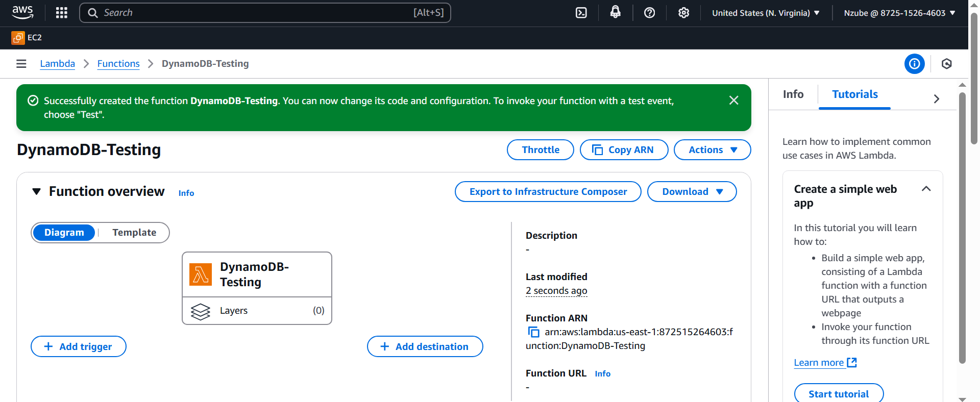Click Add trigger
The height and width of the screenshot is (402, 980).
79,346
